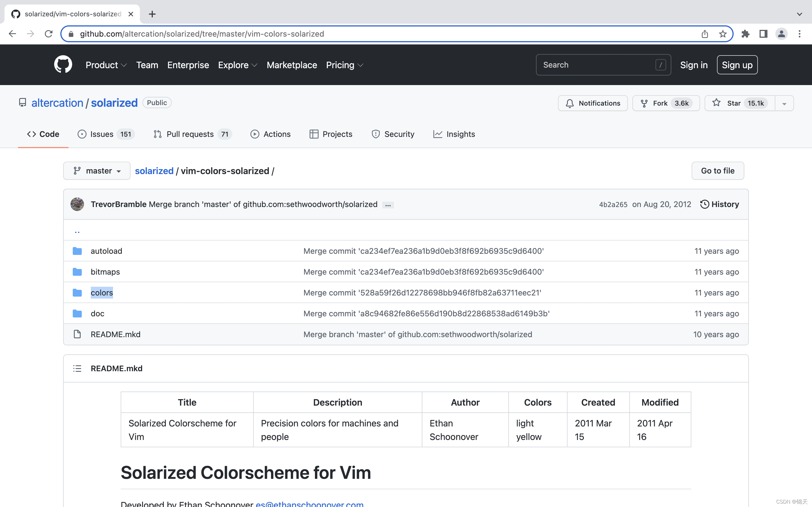Expand the Product menu

106,65
